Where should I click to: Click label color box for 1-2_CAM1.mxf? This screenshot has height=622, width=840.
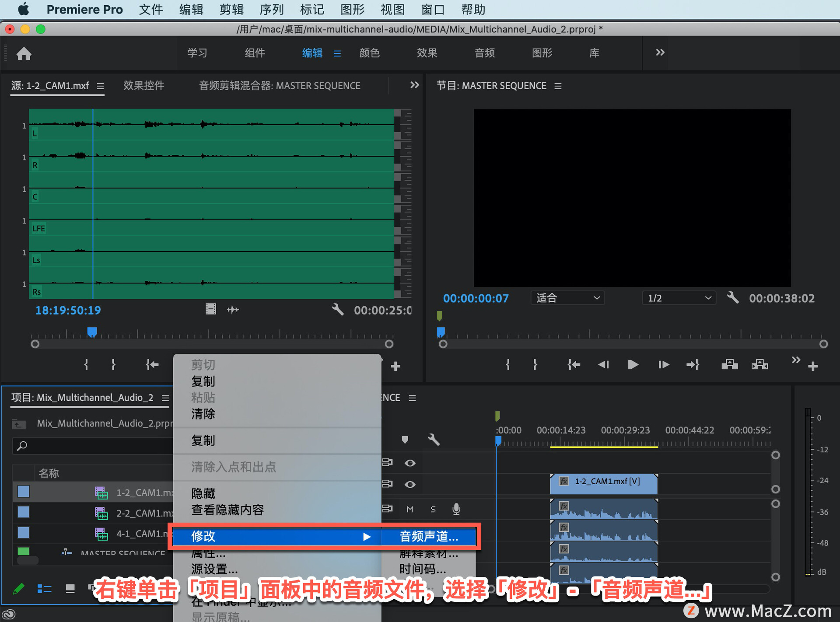(x=24, y=492)
